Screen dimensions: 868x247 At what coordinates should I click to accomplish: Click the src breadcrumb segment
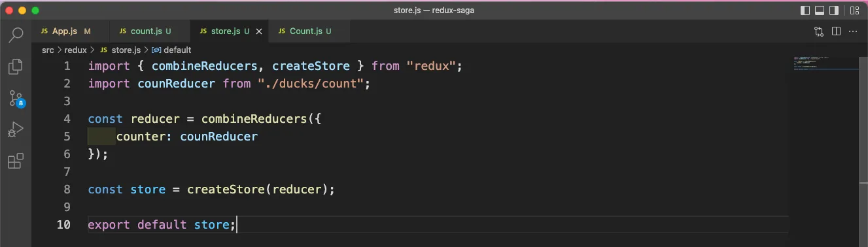tap(48, 50)
